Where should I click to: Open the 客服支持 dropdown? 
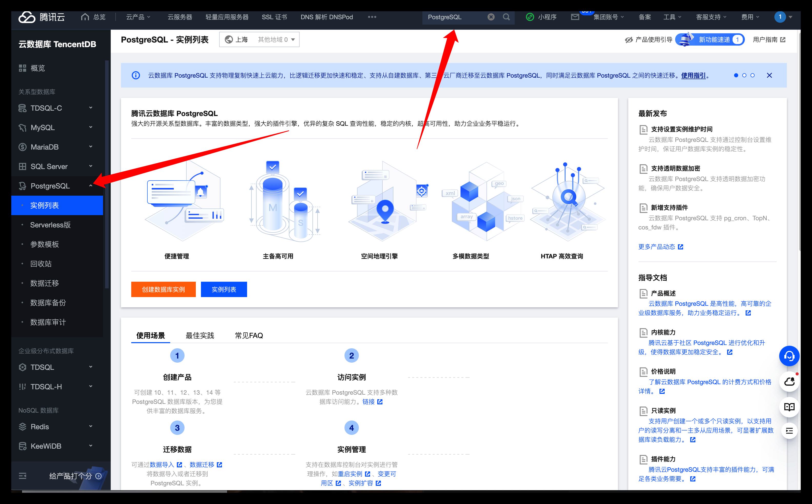(711, 17)
